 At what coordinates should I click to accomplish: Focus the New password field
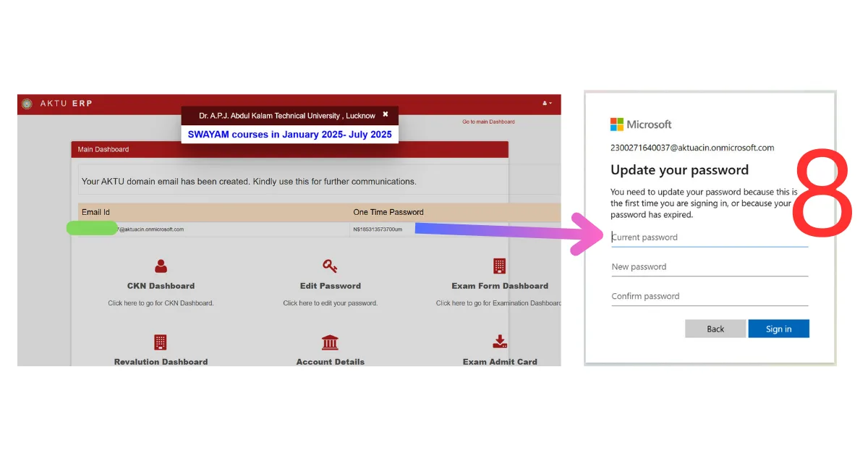coord(710,267)
